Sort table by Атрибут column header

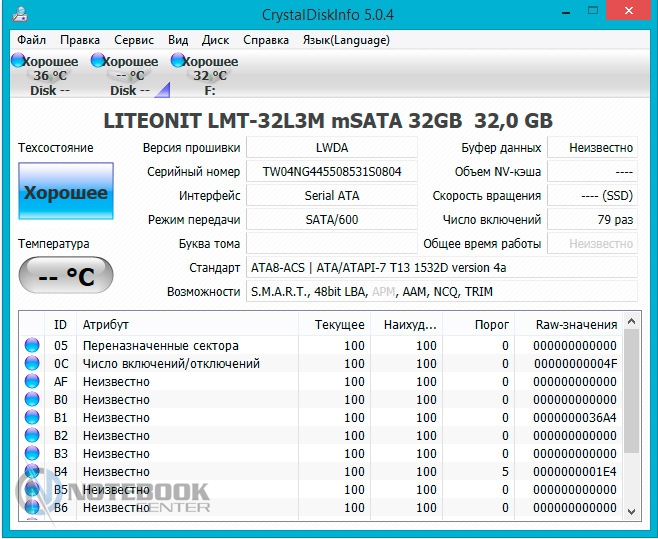[106, 325]
